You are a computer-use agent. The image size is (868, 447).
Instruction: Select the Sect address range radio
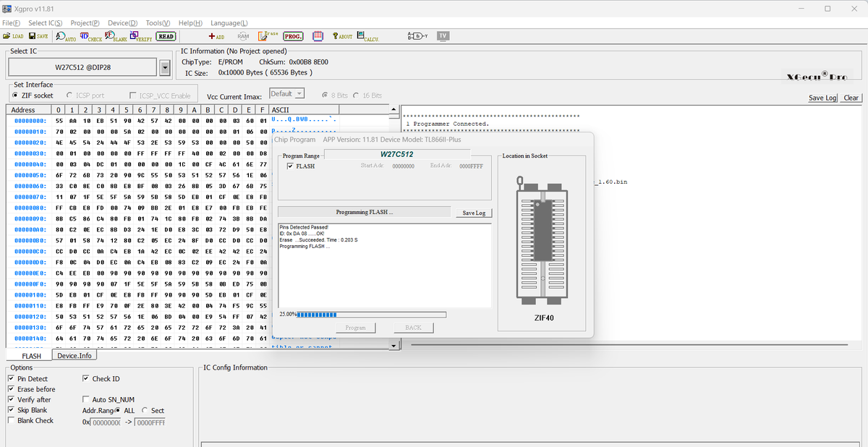[x=145, y=410]
